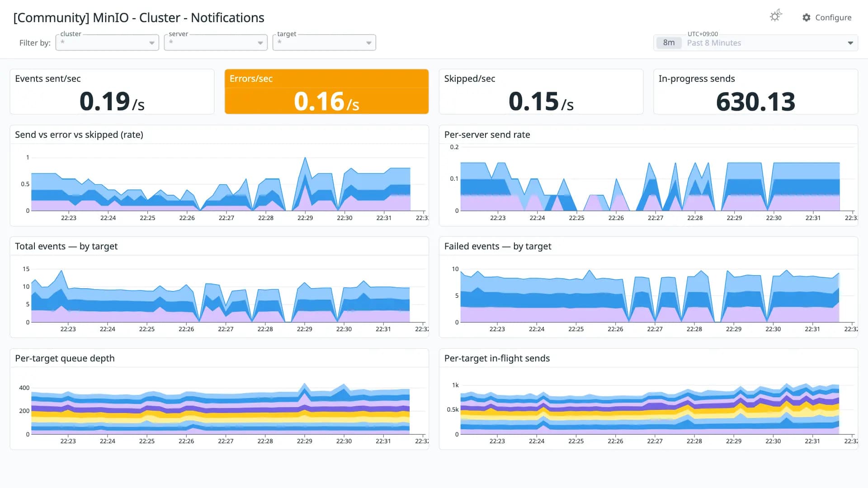The width and height of the screenshot is (868, 488).
Task: Select the orange Errors/sec 0.16/s tile
Action: coord(326,92)
